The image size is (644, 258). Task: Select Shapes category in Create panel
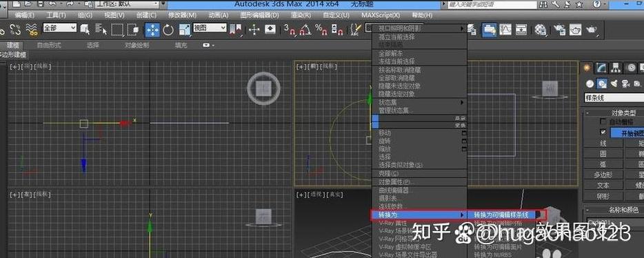pyautogui.click(x=602, y=83)
